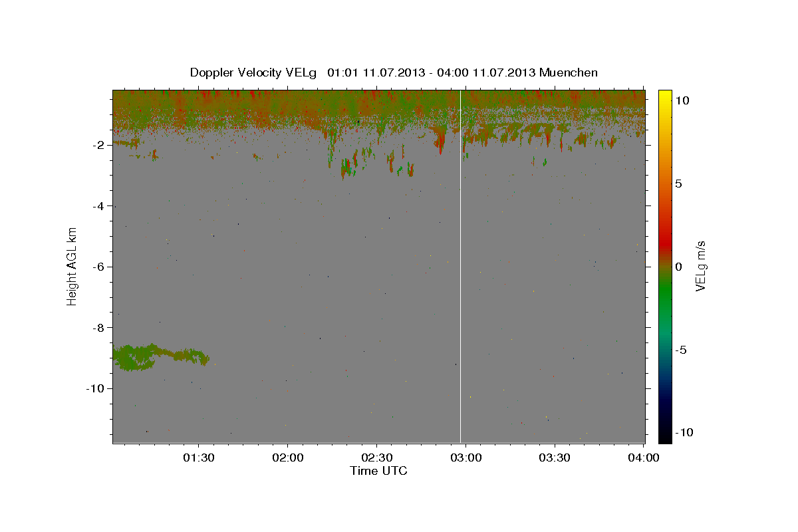Click the plot title 'Doppler Velocity VELg'
The height and width of the screenshot is (532, 798).
(x=252, y=72)
